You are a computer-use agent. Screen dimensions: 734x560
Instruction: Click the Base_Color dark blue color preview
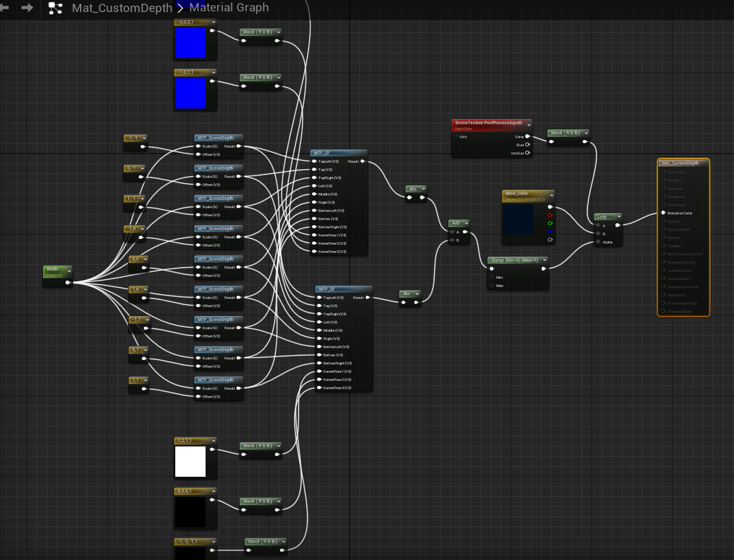518,219
